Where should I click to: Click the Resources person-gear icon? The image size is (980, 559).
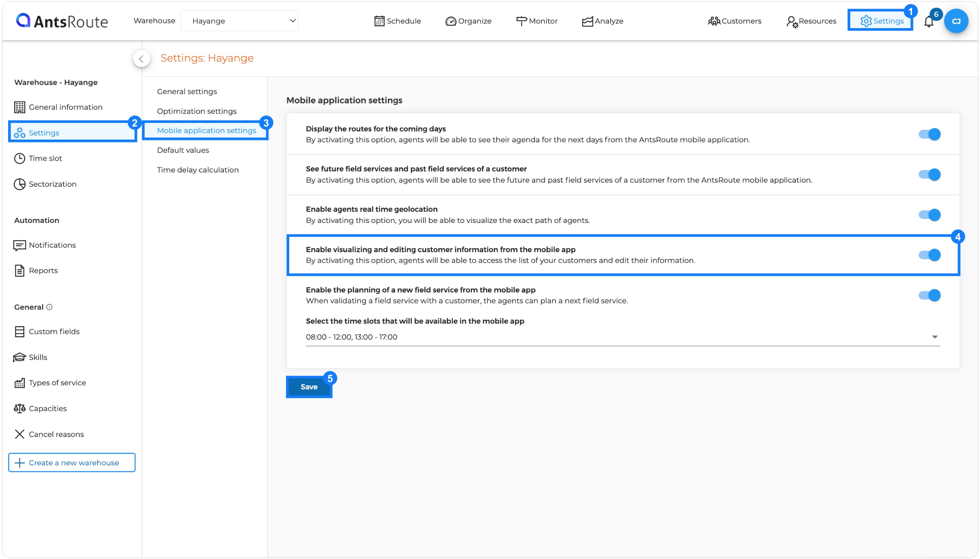coord(792,22)
